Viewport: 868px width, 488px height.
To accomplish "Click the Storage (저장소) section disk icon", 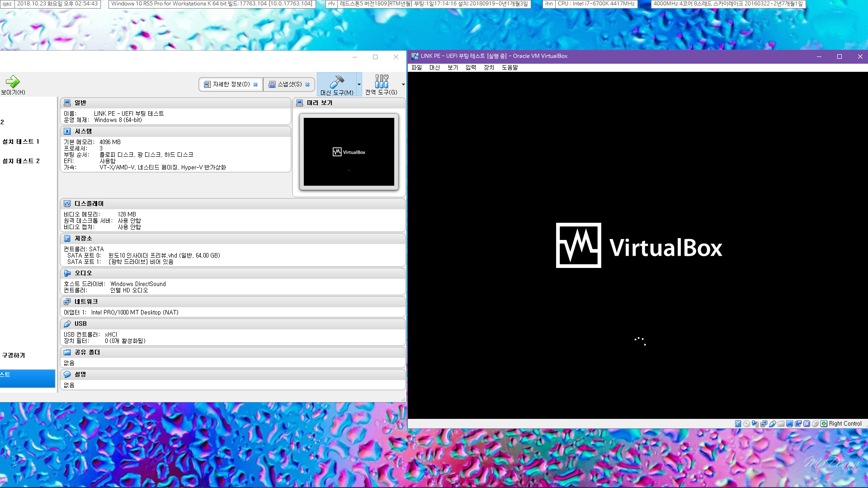I will click(67, 238).
